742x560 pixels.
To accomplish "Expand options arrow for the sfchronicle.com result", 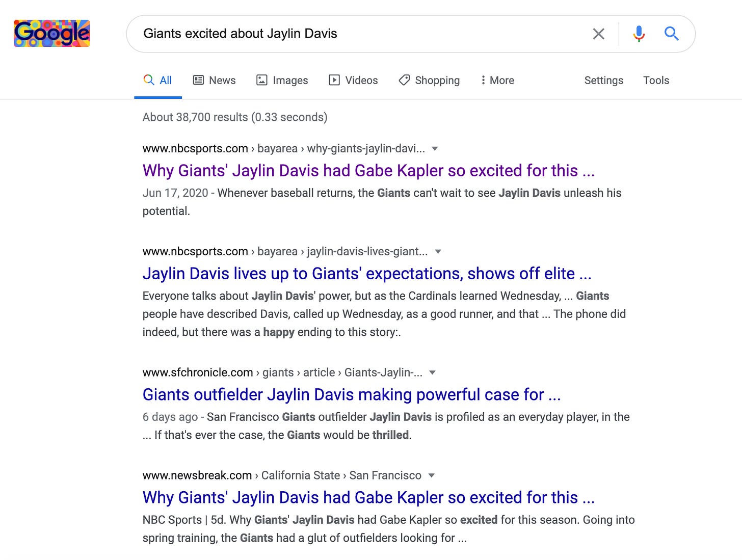I will click(x=432, y=373).
